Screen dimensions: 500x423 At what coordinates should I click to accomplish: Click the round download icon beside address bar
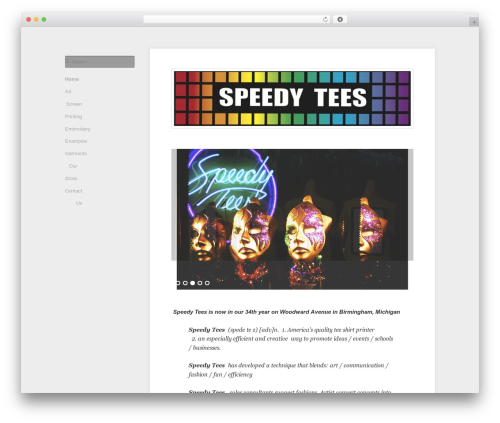coord(340,19)
